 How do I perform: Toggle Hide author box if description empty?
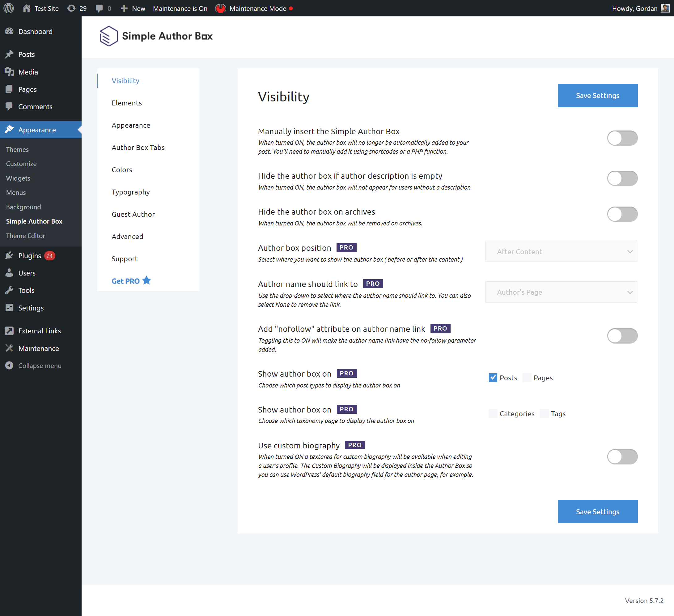[x=622, y=178]
